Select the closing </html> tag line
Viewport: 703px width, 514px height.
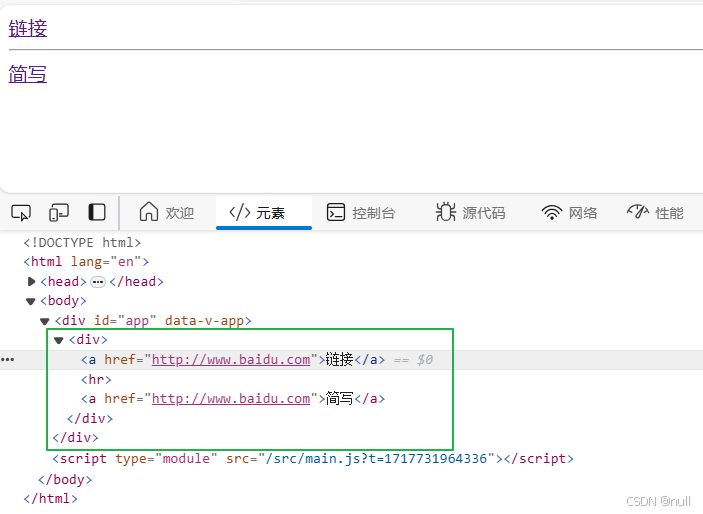click(51, 499)
